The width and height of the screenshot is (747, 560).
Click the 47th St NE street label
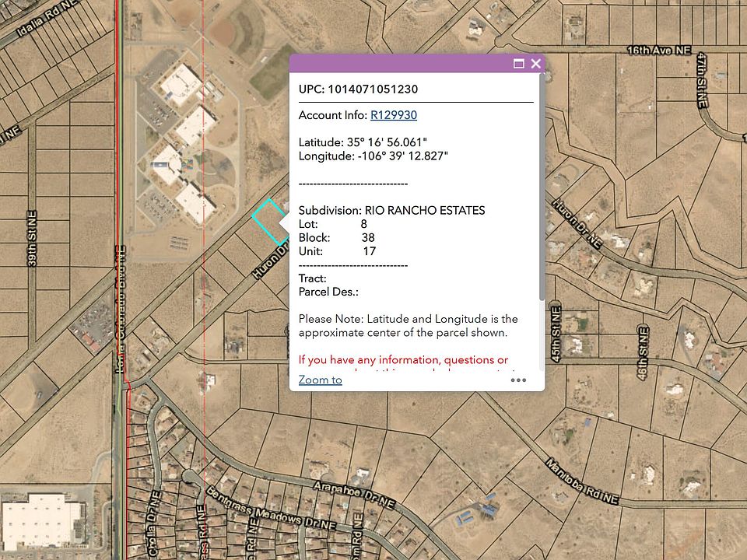(x=702, y=80)
